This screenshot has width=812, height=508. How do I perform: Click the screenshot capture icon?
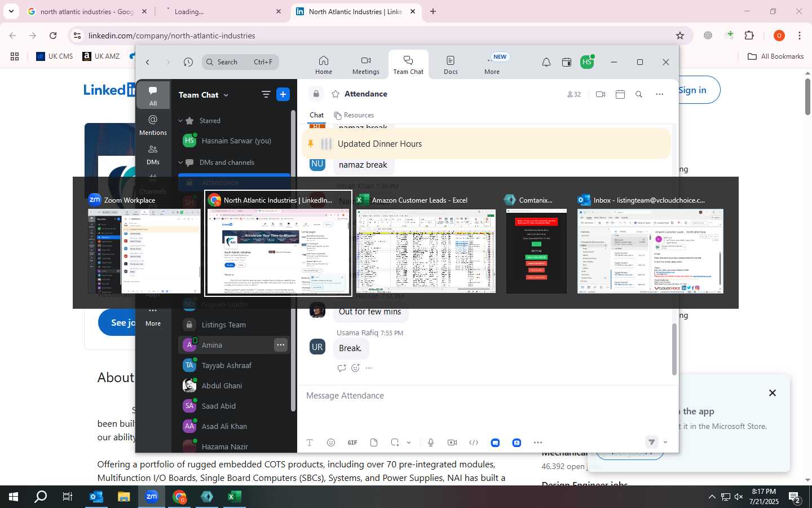pos(395,443)
